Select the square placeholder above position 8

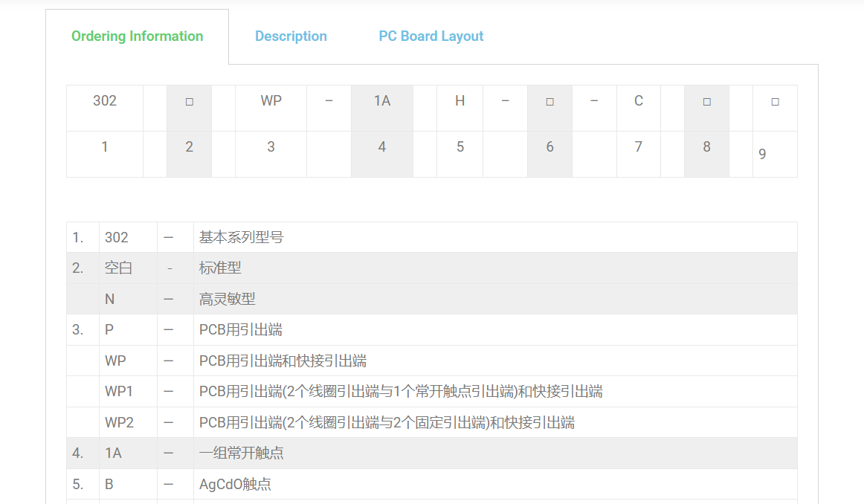706,102
